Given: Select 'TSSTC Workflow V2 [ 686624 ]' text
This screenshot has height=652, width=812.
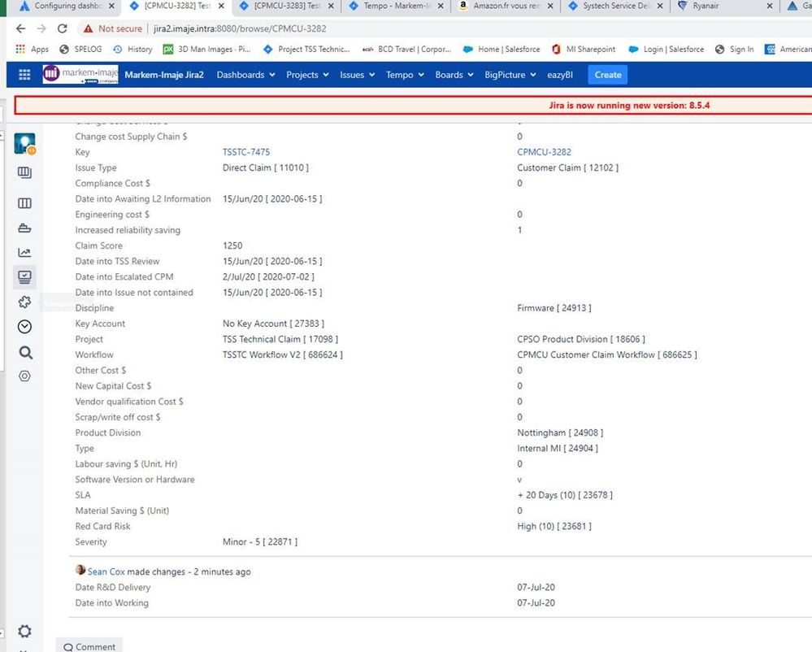Looking at the screenshot, I should [x=283, y=354].
